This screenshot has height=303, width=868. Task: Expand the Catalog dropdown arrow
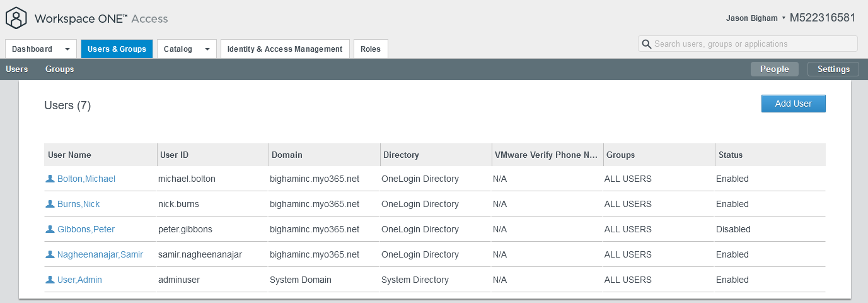click(207, 49)
